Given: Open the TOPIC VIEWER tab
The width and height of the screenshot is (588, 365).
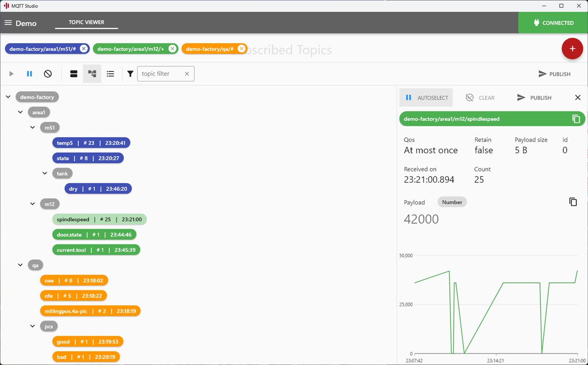Looking at the screenshot, I should [x=86, y=22].
